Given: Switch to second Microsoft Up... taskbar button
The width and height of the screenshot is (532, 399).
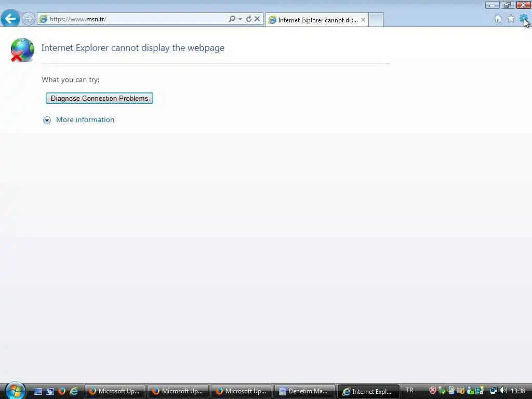Looking at the screenshot, I should (x=178, y=391).
